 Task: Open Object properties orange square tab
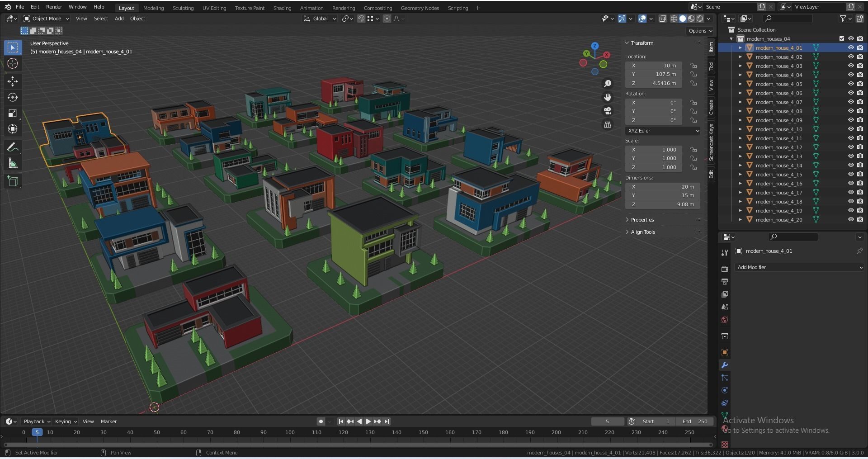(725, 352)
